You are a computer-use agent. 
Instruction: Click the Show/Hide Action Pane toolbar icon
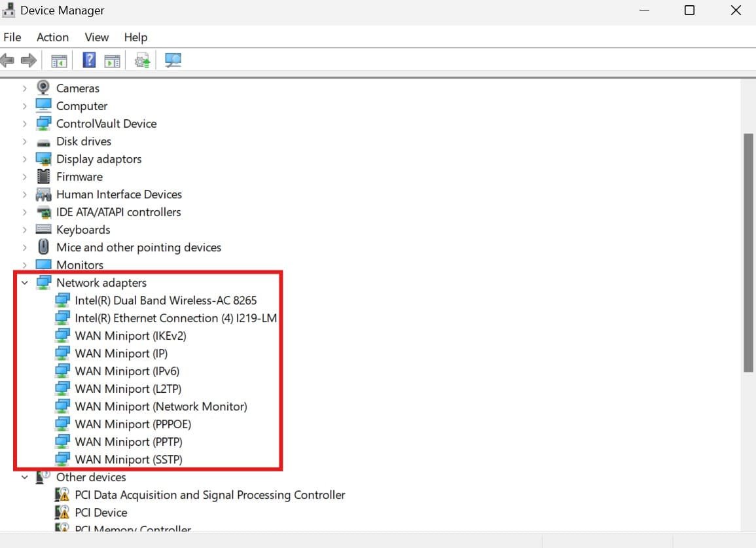(x=112, y=61)
